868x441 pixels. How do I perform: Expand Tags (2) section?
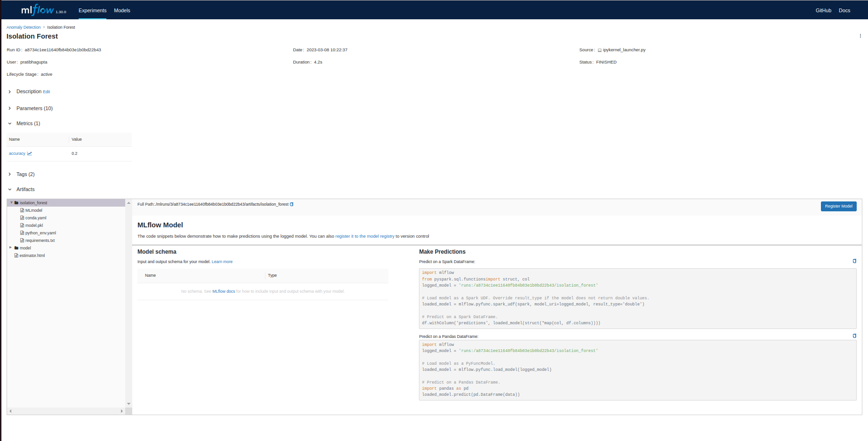tap(9, 174)
